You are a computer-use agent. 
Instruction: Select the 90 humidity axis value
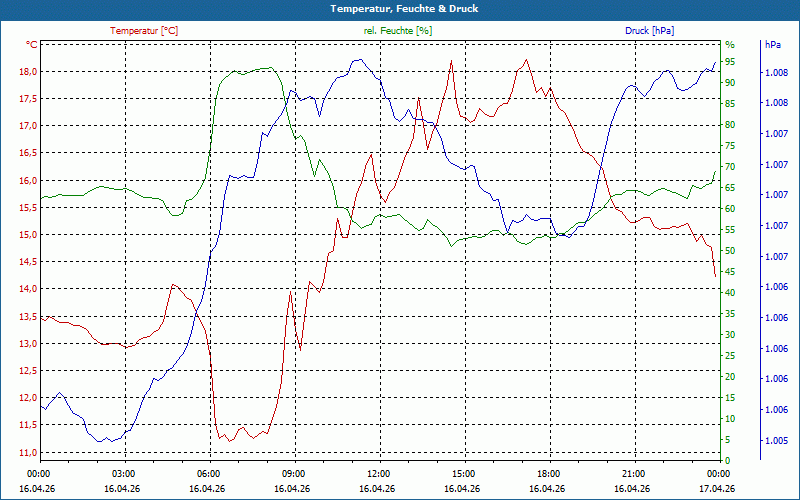coord(730,82)
